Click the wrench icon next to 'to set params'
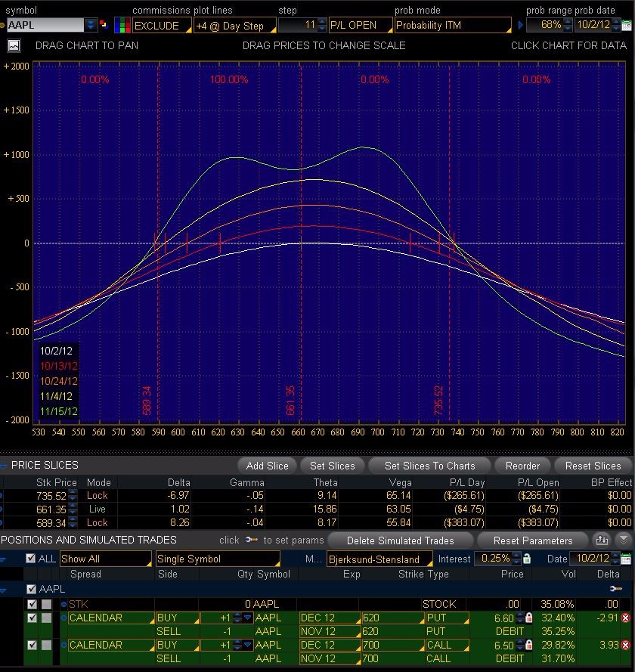Screen dimensions: 635x672 pos(252,540)
